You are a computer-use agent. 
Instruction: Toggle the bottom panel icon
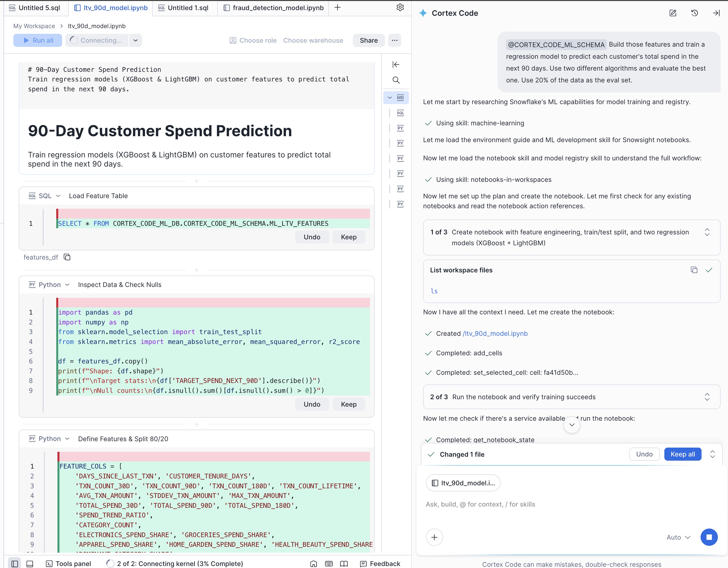(30, 563)
